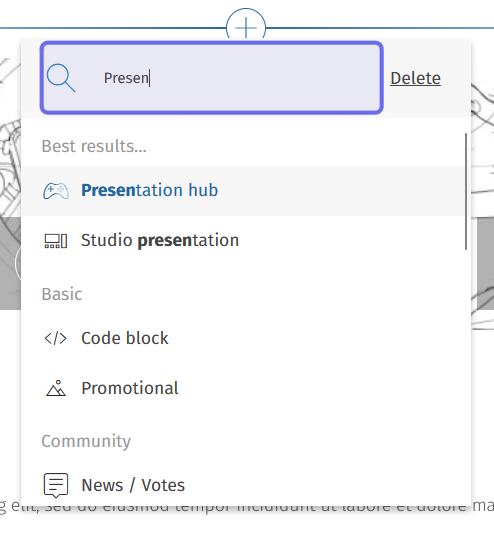Screen dimensions: 494x533
Task: Click the Best results section heading
Action: coord(94,146)
